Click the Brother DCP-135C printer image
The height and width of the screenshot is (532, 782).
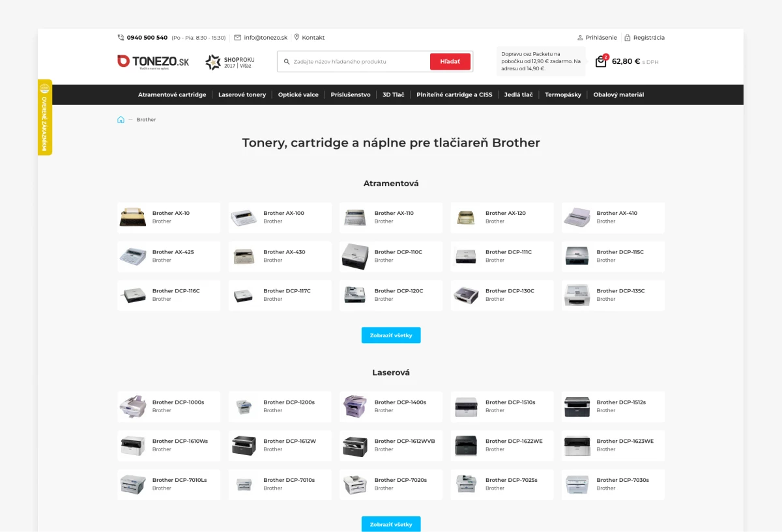[x=577, y=296]
